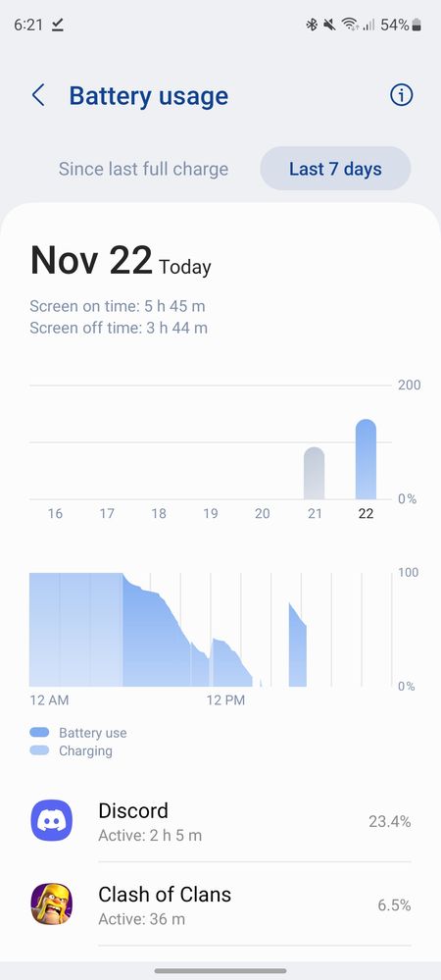
Task: Tap the Charging legend swatch
Action: (39, 750)
